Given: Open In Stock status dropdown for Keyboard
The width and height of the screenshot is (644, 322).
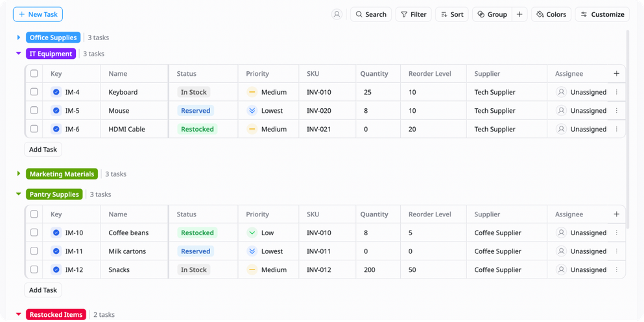Looking at the screenshot, I should (x=193, y=92).
